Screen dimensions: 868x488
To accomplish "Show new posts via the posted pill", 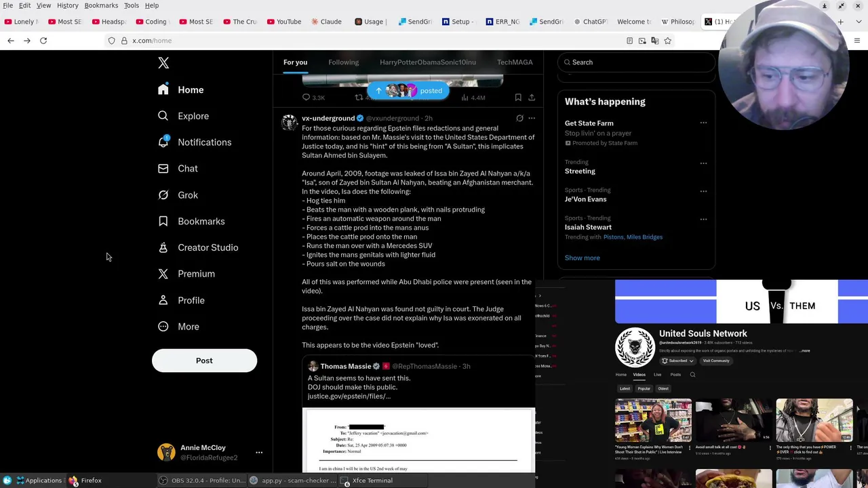I will (408, 91).
